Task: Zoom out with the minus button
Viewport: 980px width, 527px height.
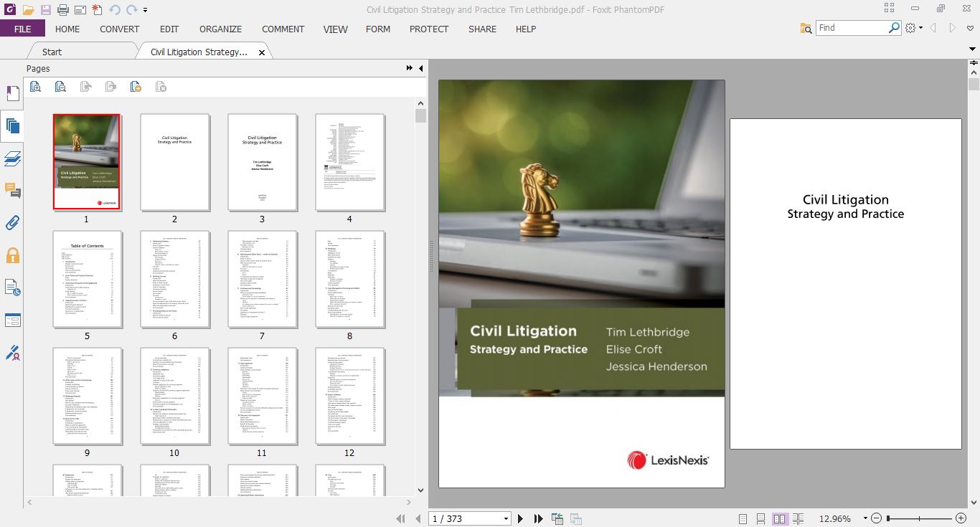Action: [877, 518]
